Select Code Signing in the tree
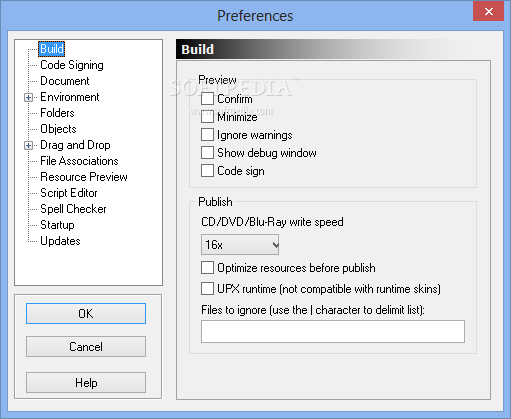The width and height of the screenshot is (511, 419). pos(72,65)
